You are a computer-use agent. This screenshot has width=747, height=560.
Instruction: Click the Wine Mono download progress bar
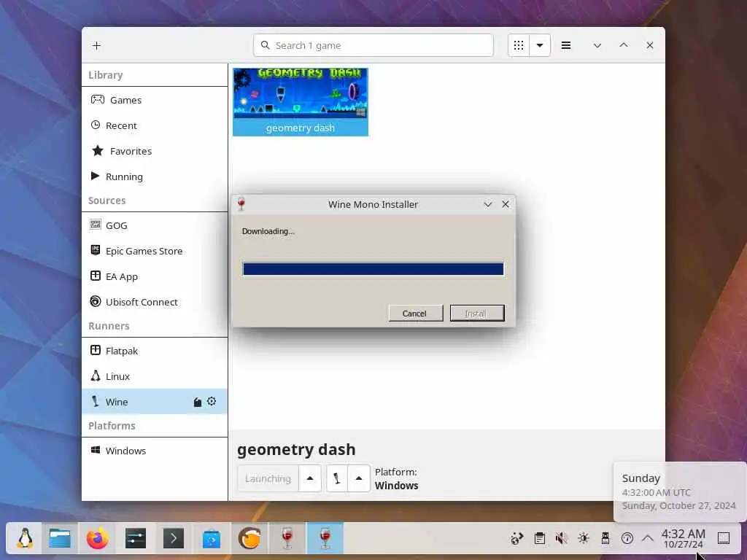pos(373,269)
